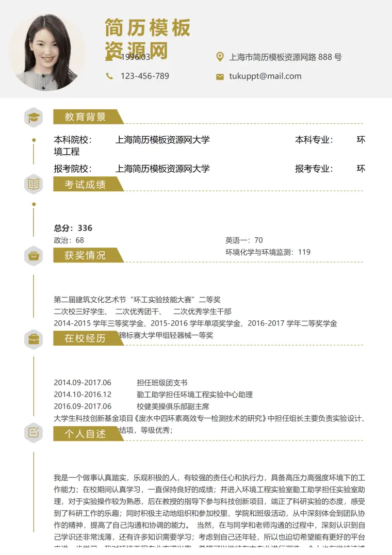Click the 环境化学与环境监测: 119 score
This screenshot has width=392, height=555.
[268, 252]
